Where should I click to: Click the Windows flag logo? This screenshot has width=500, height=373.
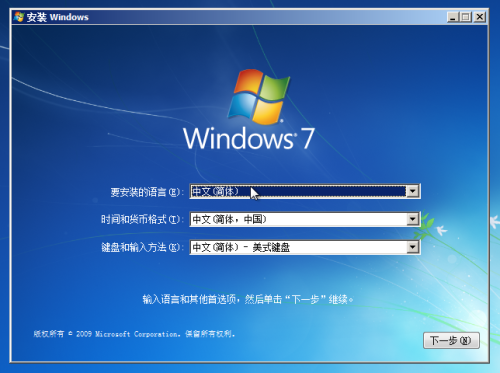pos(258,97)
